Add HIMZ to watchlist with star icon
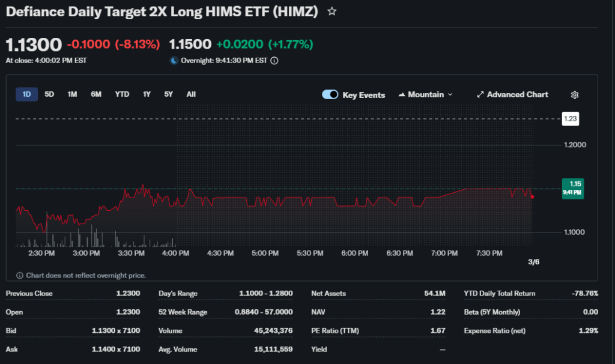Screen dimensions: 615x364 coord(332,11)
